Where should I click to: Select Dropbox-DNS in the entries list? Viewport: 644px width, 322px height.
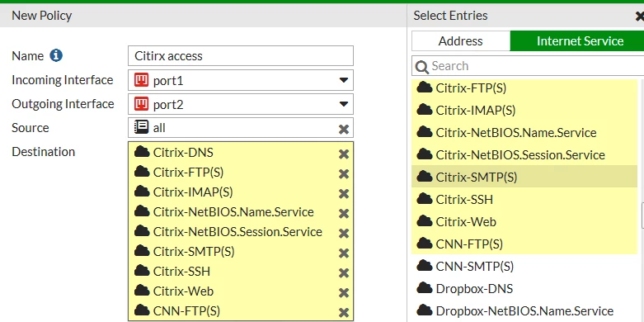click(524, 288)
